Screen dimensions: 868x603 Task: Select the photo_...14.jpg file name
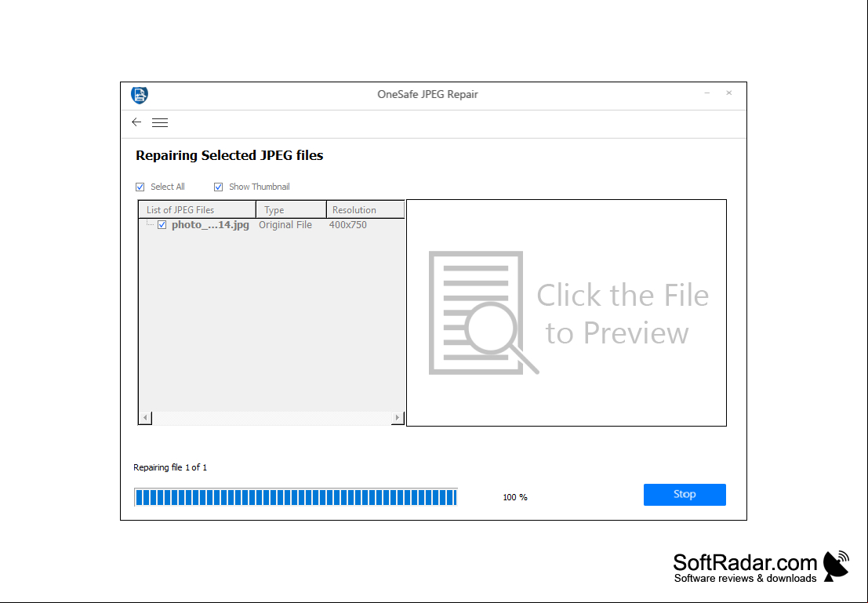tap(210, 225)
